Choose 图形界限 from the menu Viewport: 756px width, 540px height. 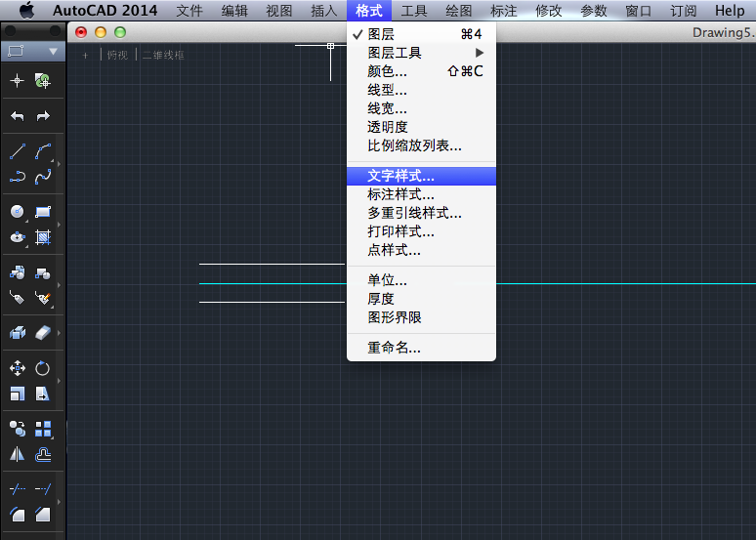[x=421, y=317]
